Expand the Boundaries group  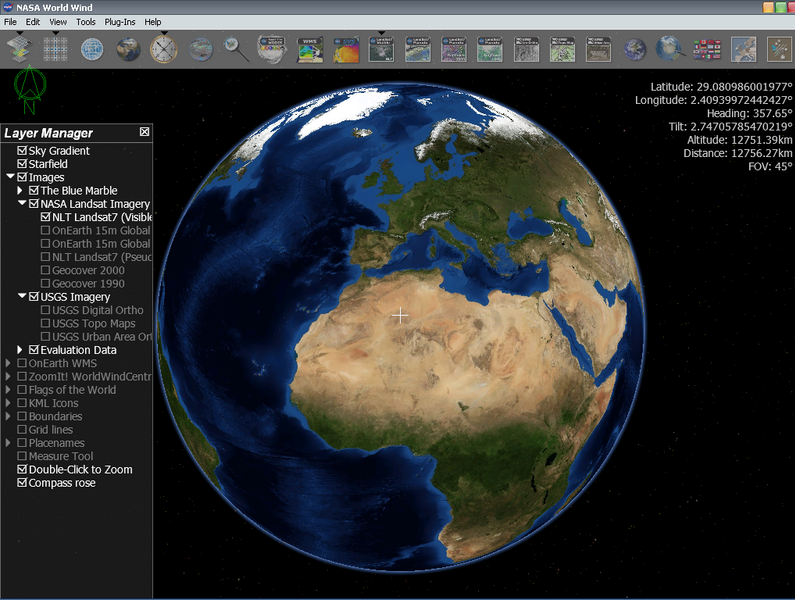8,416
